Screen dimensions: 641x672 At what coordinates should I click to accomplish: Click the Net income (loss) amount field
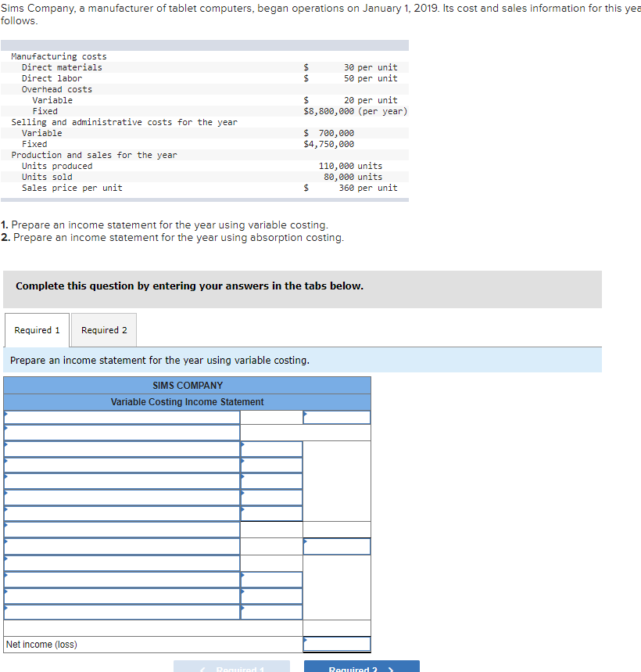(337, 644)
